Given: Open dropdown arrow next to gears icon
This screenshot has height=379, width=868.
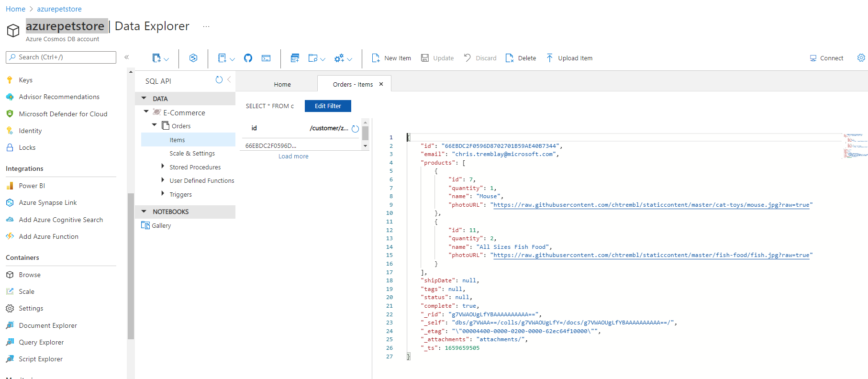Looking at the screenshot, I should (x=350, y=59).
